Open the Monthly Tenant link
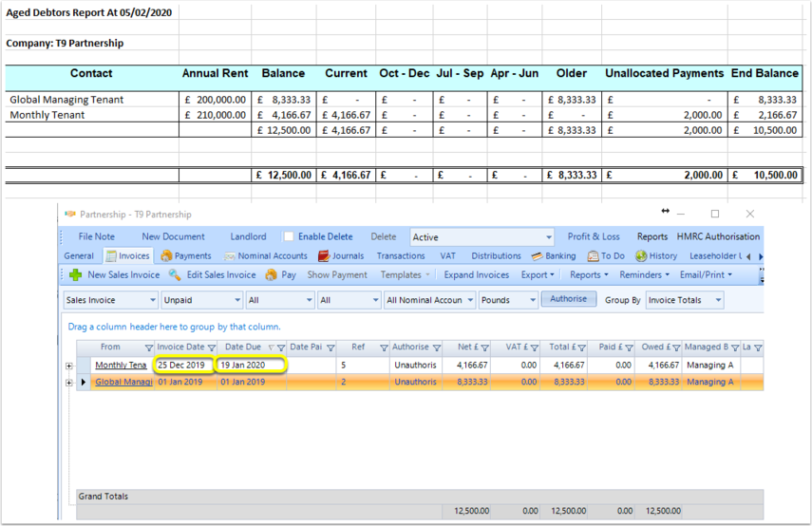 121,365
